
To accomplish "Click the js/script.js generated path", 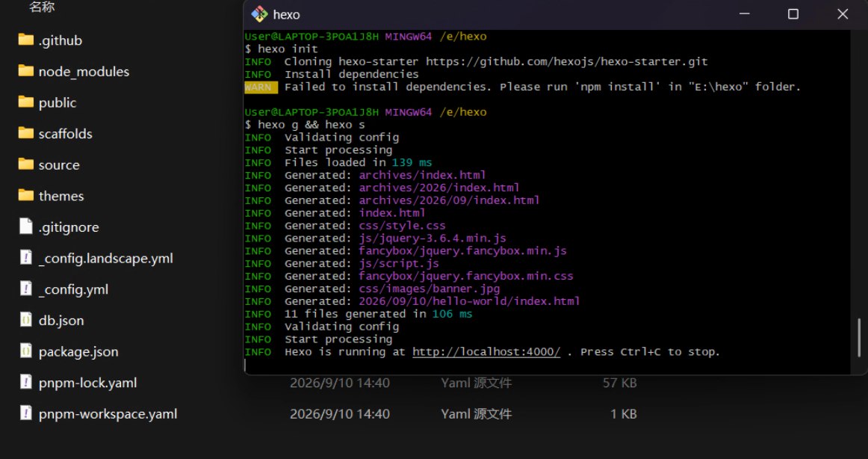I will point(399,264).
